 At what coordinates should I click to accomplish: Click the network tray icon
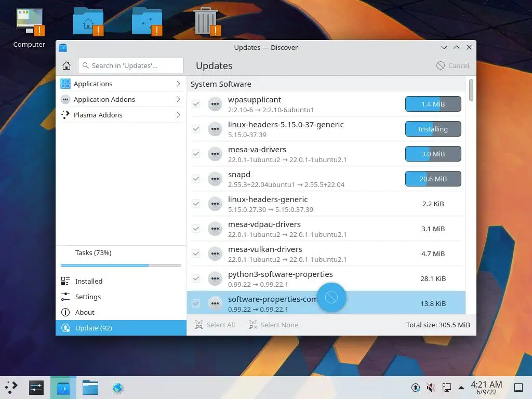pos(446,388)
